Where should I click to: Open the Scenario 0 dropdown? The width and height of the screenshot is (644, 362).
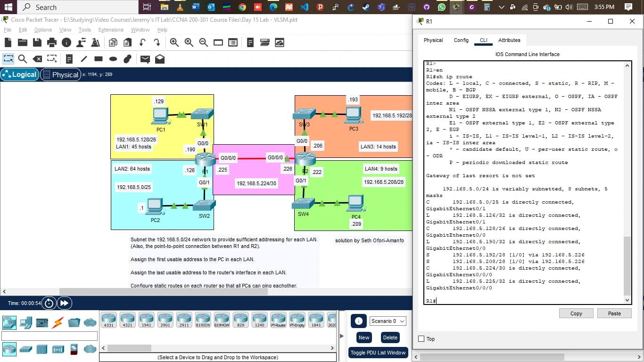tap(388, 321)
